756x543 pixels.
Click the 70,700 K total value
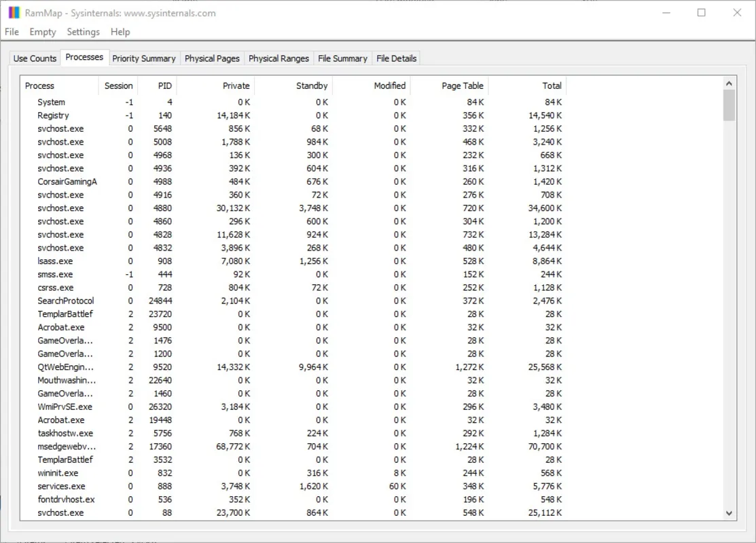coord(545,447)
